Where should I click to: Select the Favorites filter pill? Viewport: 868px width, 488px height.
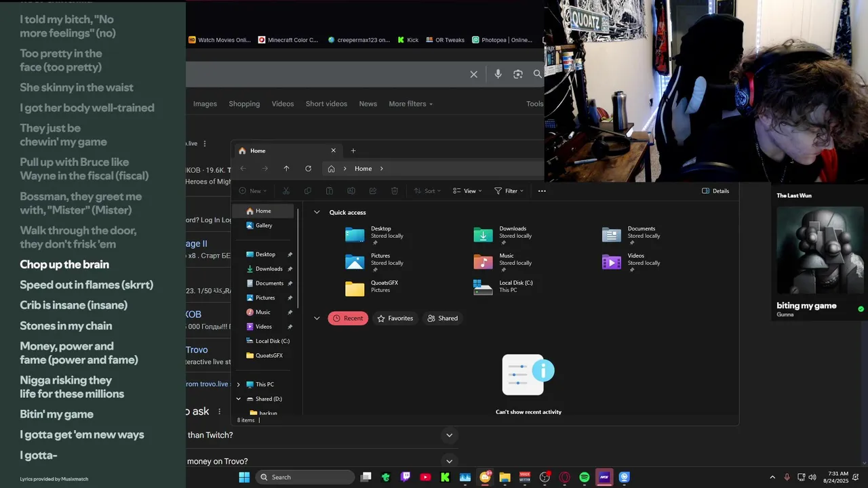(395, 319)
